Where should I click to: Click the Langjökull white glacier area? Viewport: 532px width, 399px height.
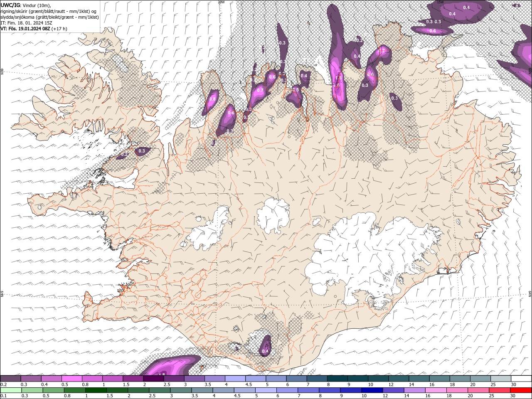[x=208, y=229]
